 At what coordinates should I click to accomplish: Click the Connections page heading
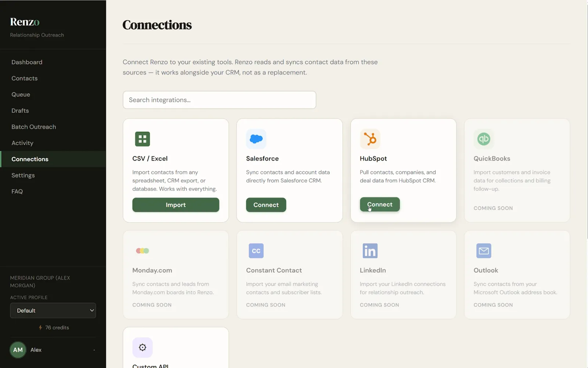point(157,25)
